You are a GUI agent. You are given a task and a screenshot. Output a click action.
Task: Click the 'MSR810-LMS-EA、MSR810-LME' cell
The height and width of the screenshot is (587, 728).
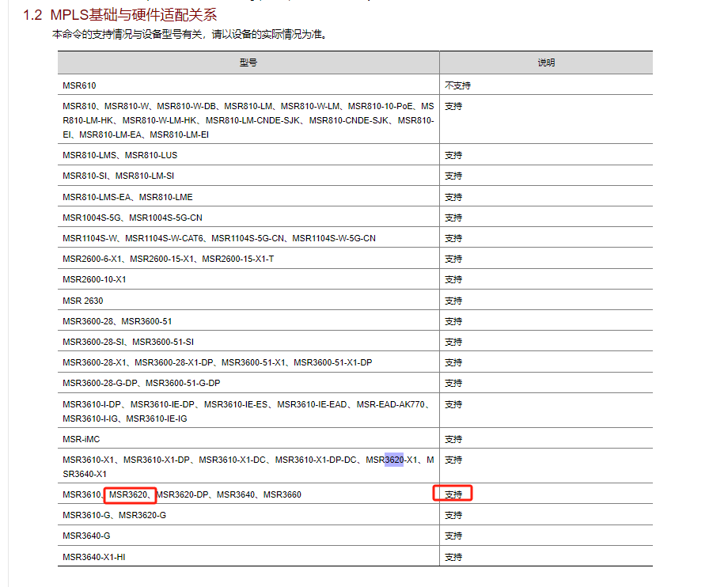248,197
